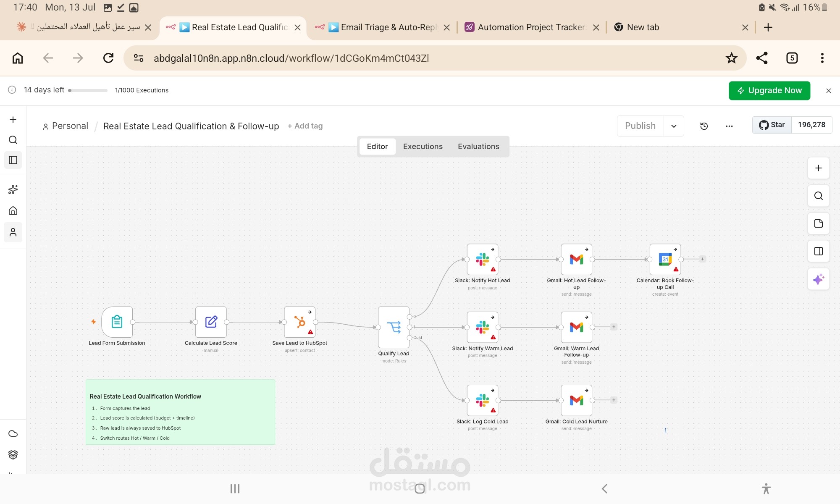Open workflow version history

click(704, 126)
